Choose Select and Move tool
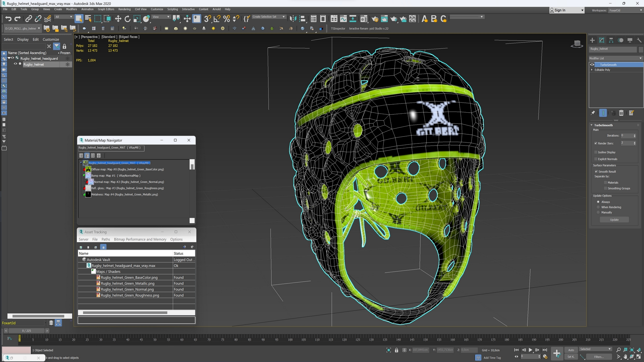Image resolution: width=644 pixels, height=362 pixels. 118,19
